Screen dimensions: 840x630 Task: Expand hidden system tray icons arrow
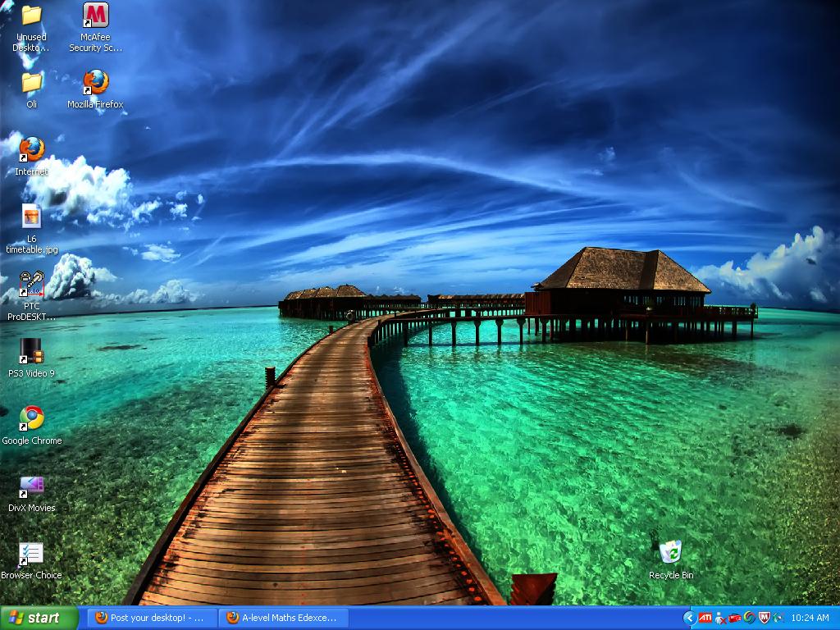(689, 618)
